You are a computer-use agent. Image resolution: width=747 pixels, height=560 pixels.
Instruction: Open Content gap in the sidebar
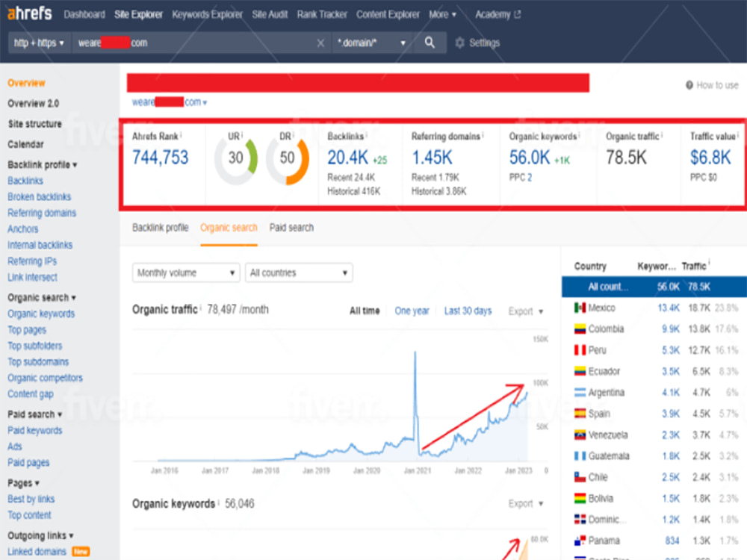31,393
